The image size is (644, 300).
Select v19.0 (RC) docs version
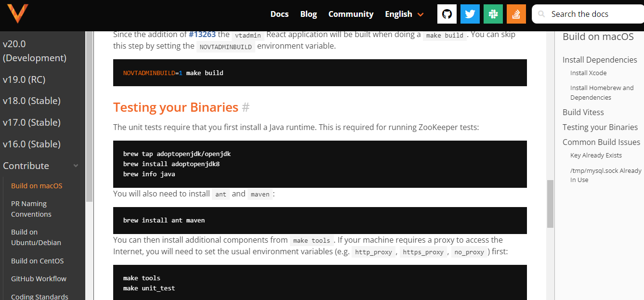[24, 79]
